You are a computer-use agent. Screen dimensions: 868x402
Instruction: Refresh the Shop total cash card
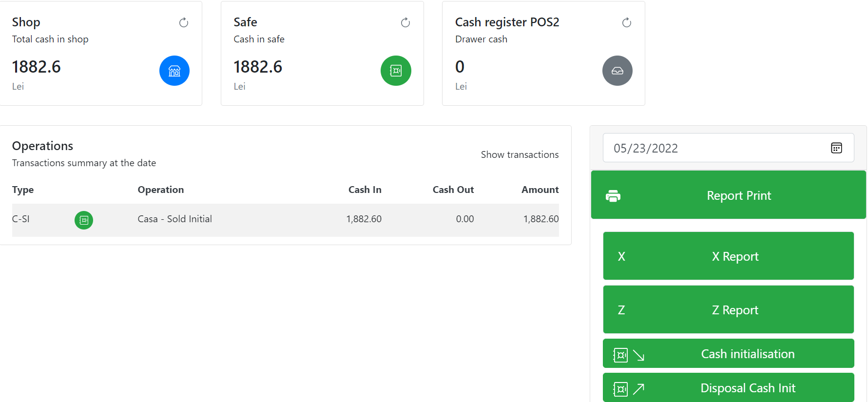click(184, 22)
